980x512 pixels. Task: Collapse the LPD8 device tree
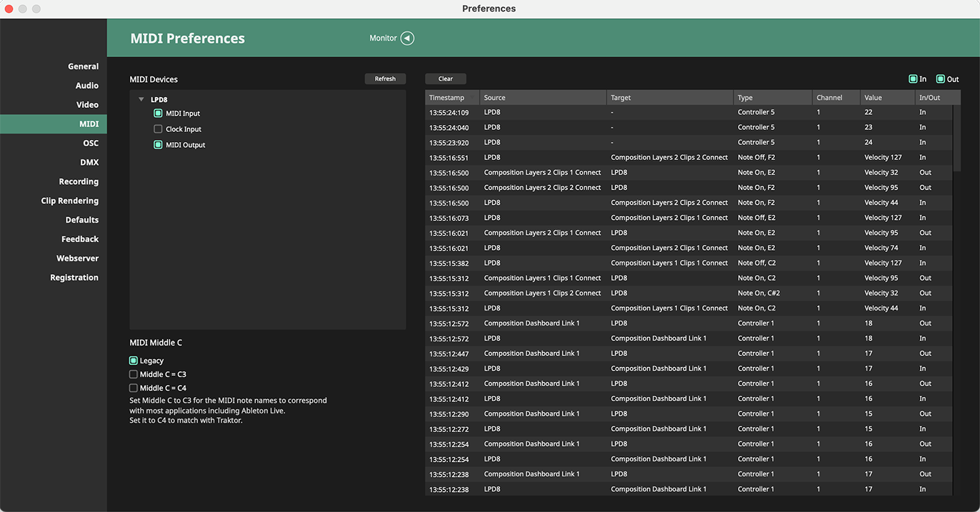point(141,100)
